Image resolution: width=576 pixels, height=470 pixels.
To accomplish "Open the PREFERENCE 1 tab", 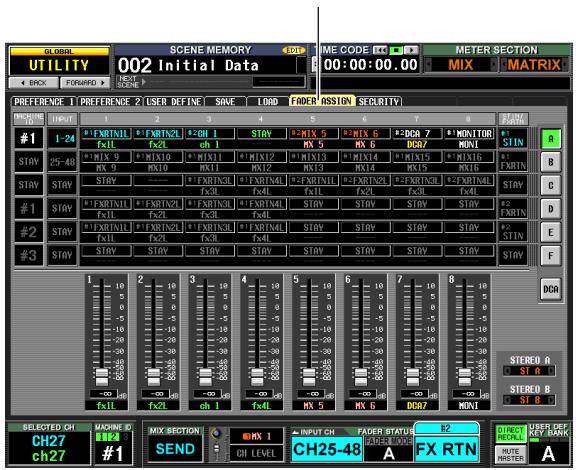I will click(x=44, y=102).
